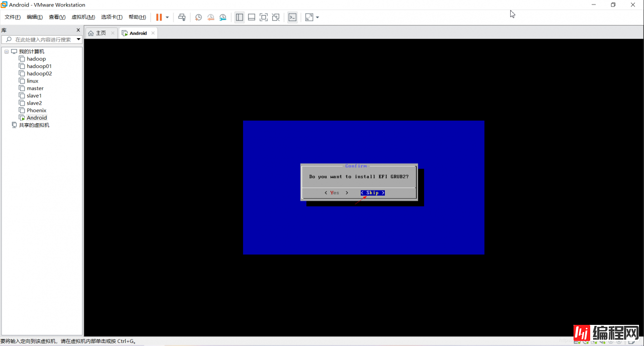The height and width of the screenshot is (346, 644).
Task: Select the linux virtual machine
Action: point(33,81)
